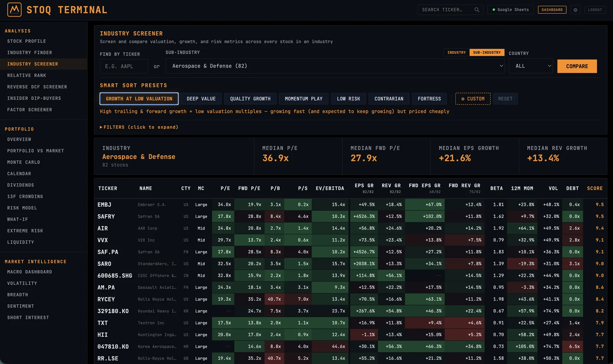Click the Google Sheets status indicator

(510, 10)
